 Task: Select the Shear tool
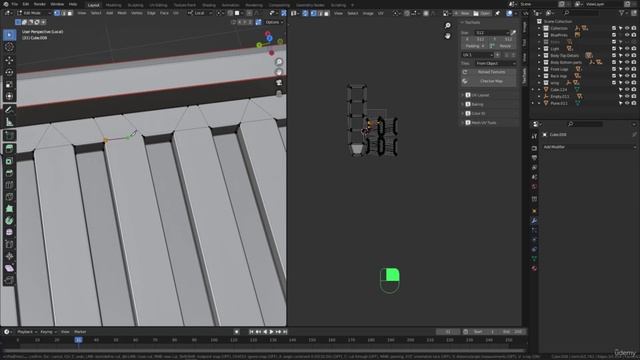pyautogui.click(x=9, y=268)
